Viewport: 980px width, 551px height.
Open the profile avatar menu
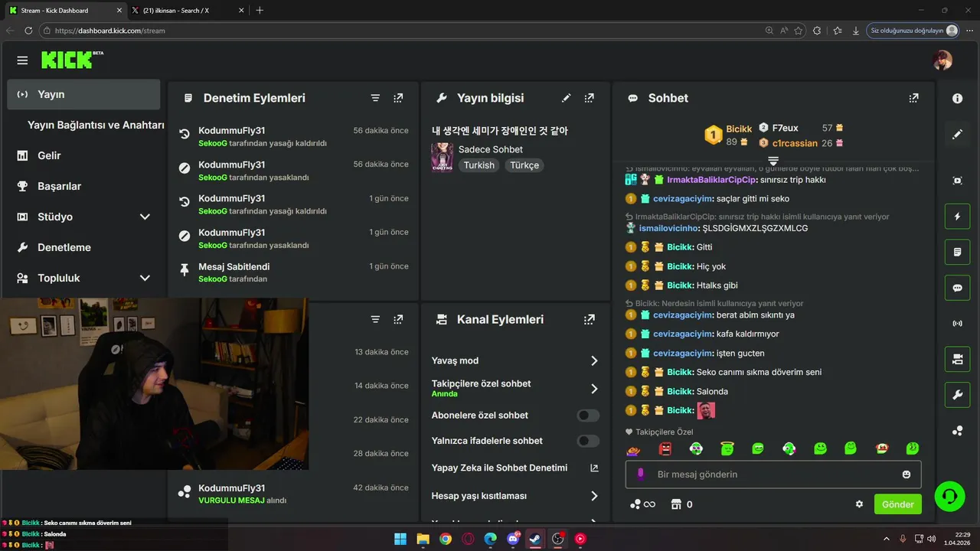point(942,60)
